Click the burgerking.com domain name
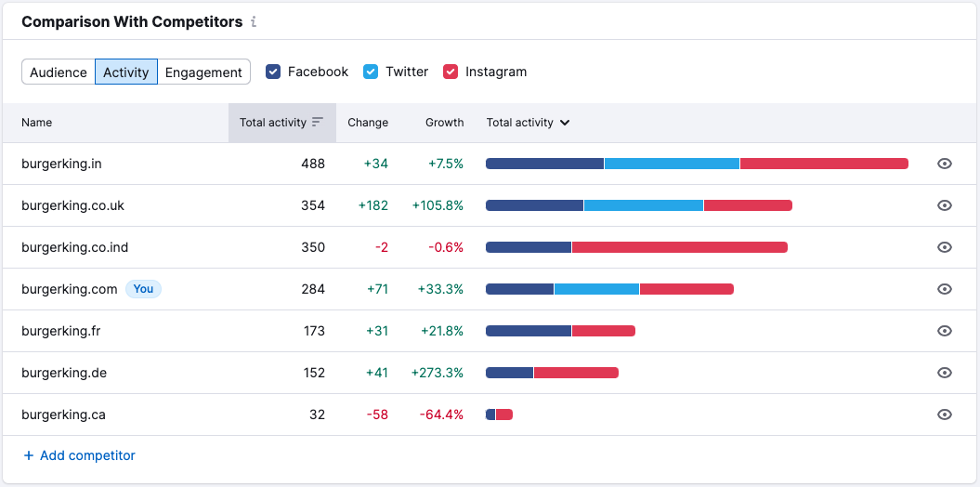The height and width of the screenshot is (487, 980). click(70, 289)
